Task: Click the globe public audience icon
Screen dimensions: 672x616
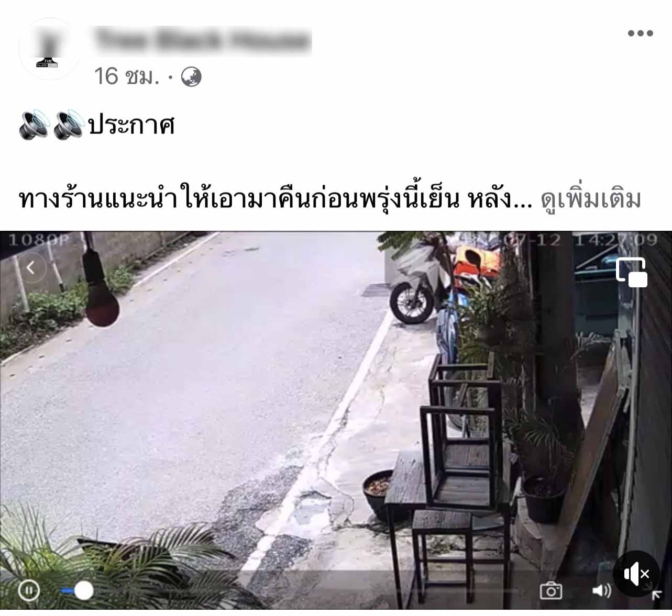Action: [x=191, y=77]
